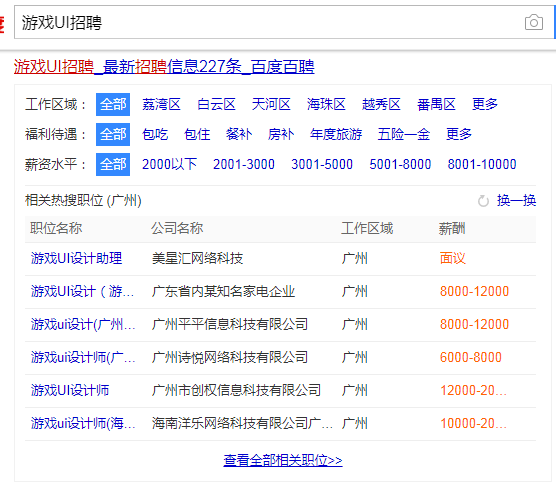Screen dimensions: 556x488
Task: Click the camera image search icon
Action: pos(534,22)
